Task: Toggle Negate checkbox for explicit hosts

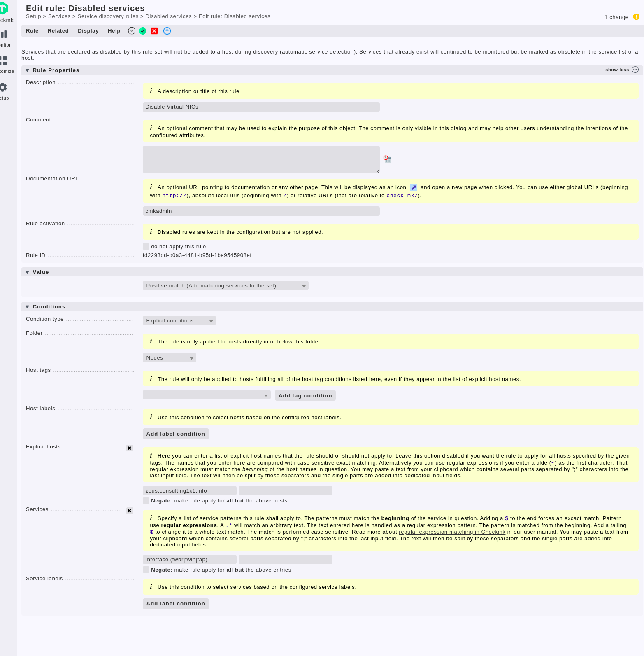Action: pyautogui.click(x=146, y=501)
